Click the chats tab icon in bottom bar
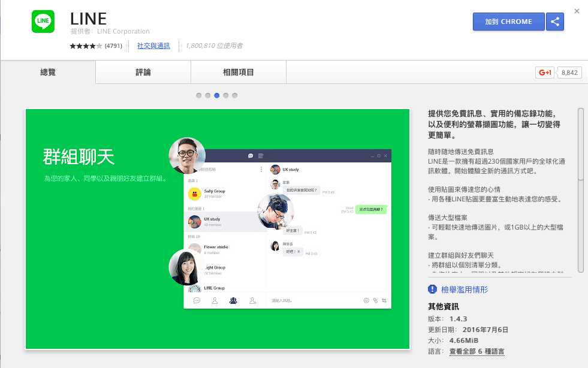The width and height of the screenshot is (588, 368). click(197, 300)
